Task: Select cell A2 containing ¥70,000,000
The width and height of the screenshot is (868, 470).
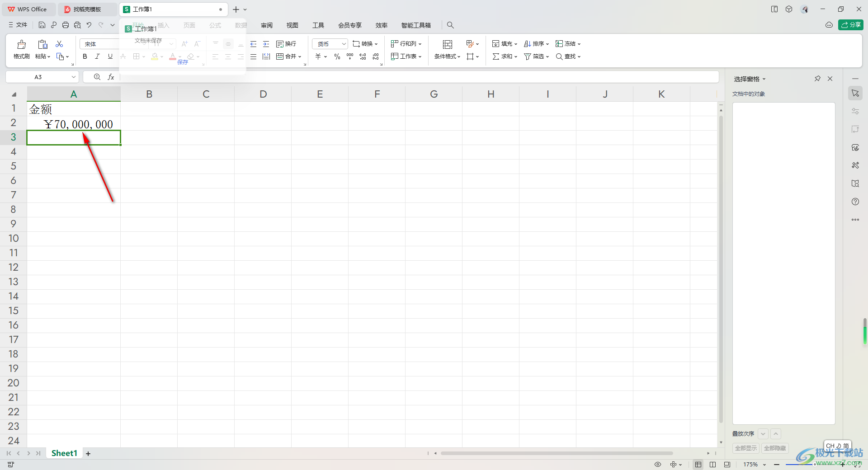Action: (x=74, y=123)
